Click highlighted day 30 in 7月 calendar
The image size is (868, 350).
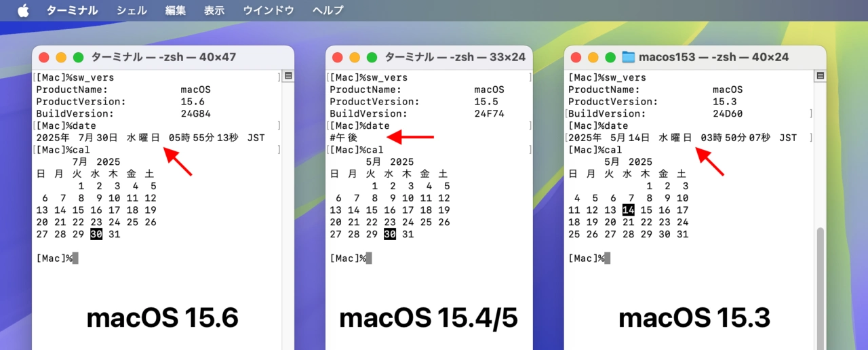point(96,234)
